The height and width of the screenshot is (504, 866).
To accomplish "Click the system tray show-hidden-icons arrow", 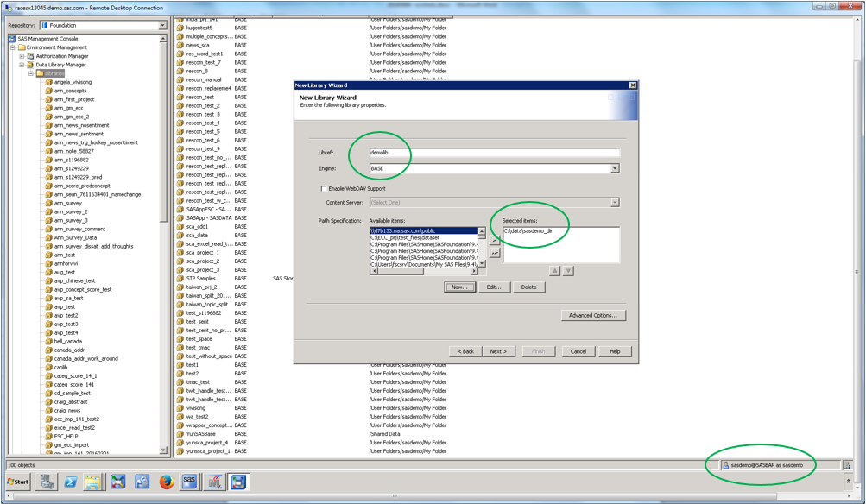I will [x=849, y=482].
